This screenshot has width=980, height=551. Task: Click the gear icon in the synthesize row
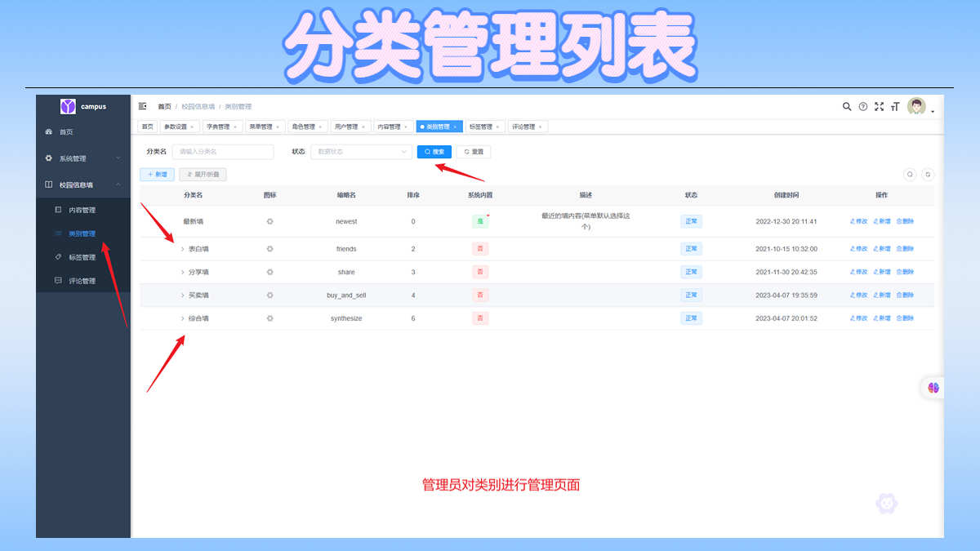[269, 318]
